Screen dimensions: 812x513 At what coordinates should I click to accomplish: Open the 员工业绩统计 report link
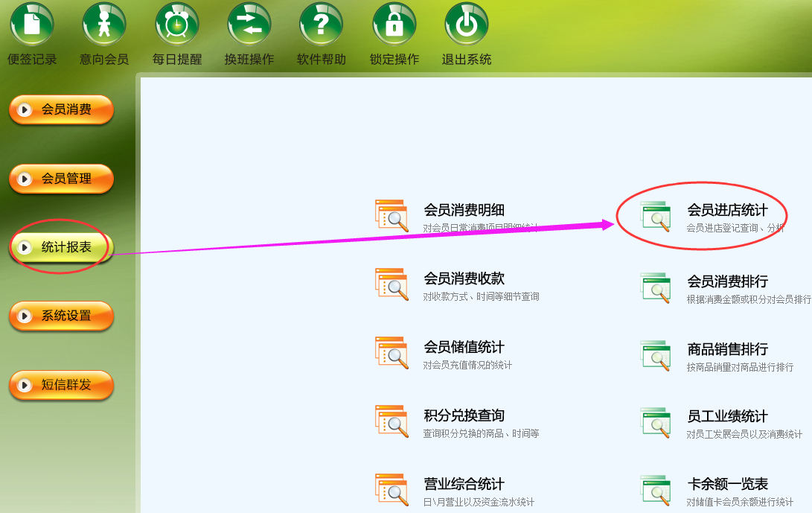[x=728, y=417]
